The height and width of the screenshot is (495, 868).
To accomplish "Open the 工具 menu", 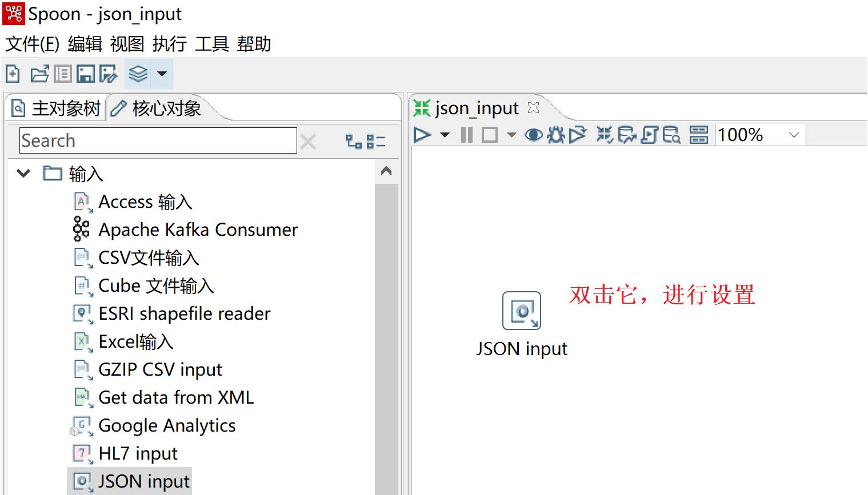I will point(212,44).
